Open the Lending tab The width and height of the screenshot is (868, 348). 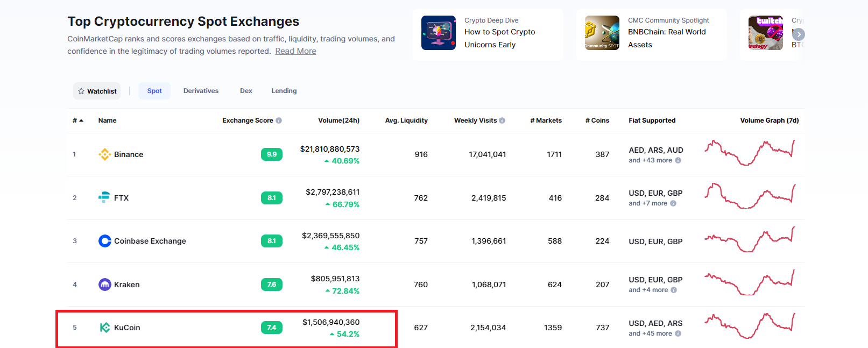pyautogui.click(x=284, y=91)
